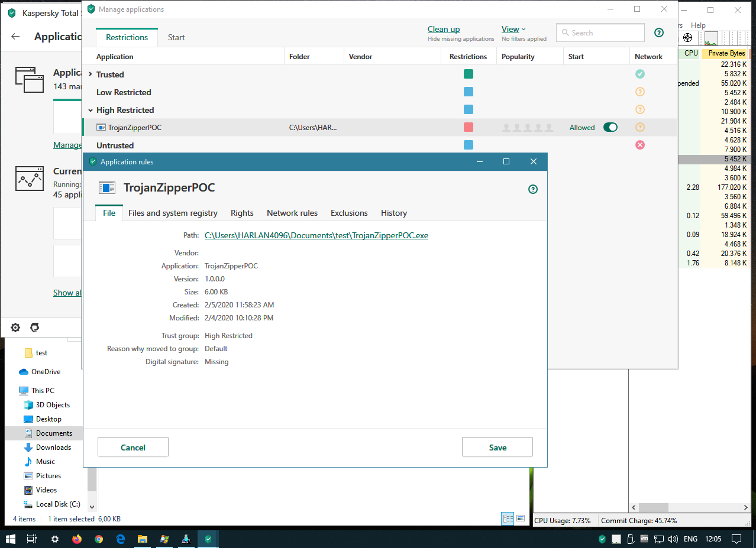
Task: Click the TrojanZipperPOC popularity rating icons
Action: click(527, 128)
